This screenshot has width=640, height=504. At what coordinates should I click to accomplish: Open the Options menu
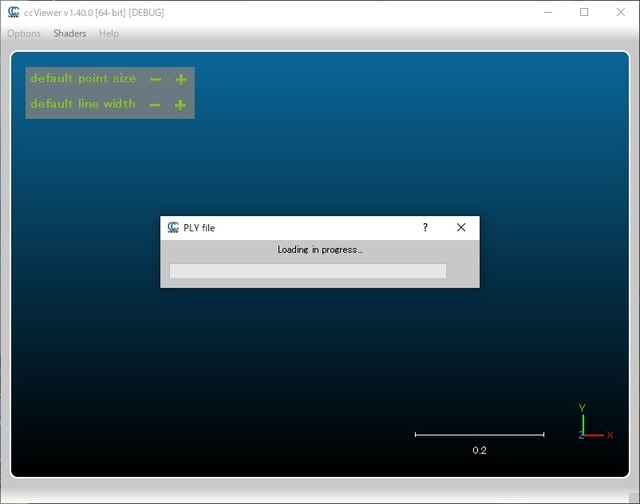pos(24,33)
